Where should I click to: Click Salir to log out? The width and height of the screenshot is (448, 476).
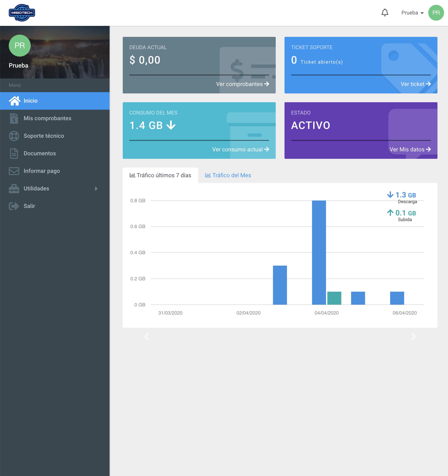55,206
